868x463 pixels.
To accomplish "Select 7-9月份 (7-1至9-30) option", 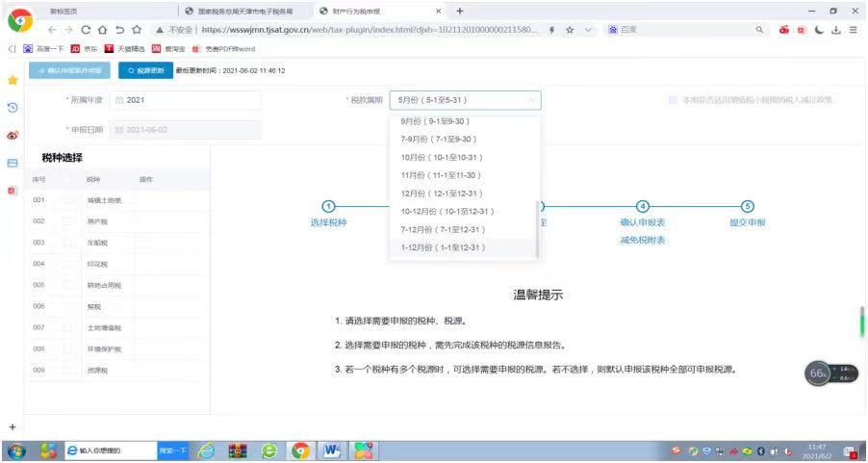I will pos(463,139).
